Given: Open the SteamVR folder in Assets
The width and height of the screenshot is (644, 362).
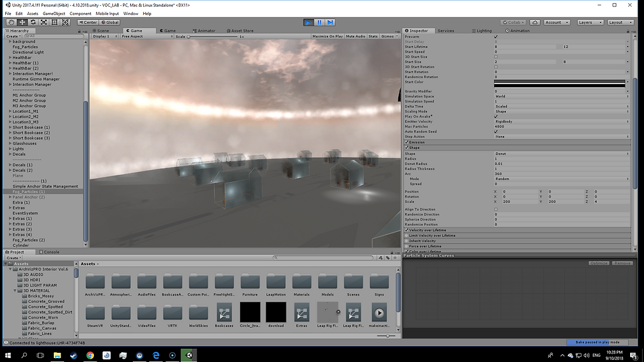Looking at the screenshot, I should [x=95, y=315].
